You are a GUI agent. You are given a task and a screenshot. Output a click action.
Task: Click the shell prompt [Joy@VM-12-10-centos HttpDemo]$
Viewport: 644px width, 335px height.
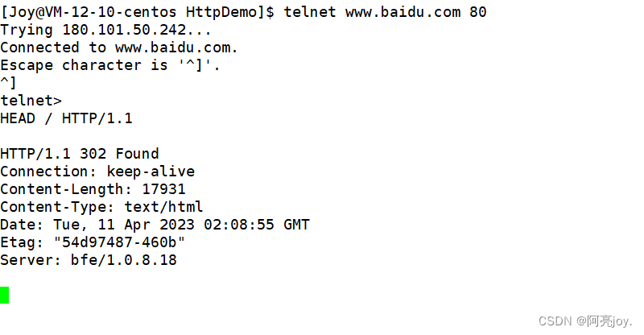pyautogui.click(x=137, y=12)
